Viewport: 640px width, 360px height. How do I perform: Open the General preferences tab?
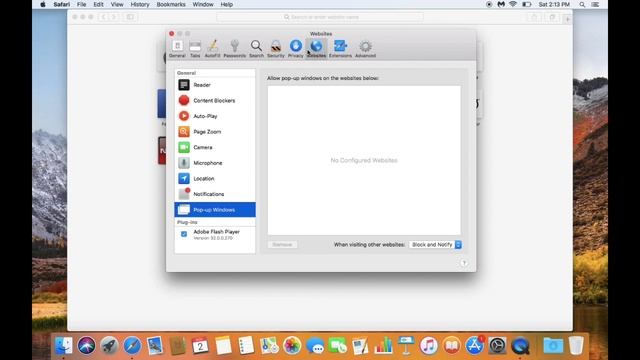click(x=177, y=49)
